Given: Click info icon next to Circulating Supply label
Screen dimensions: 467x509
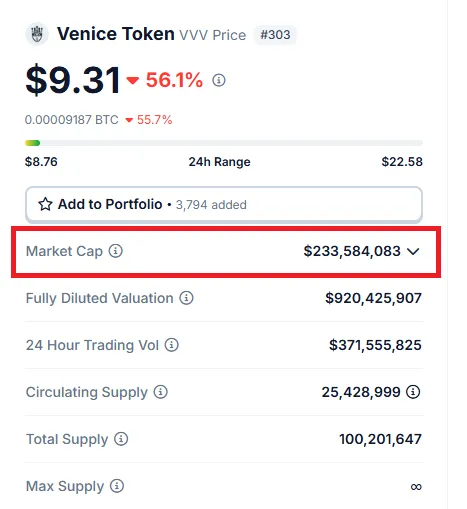Looking at the screenshot, I should (x=161, y=392).
